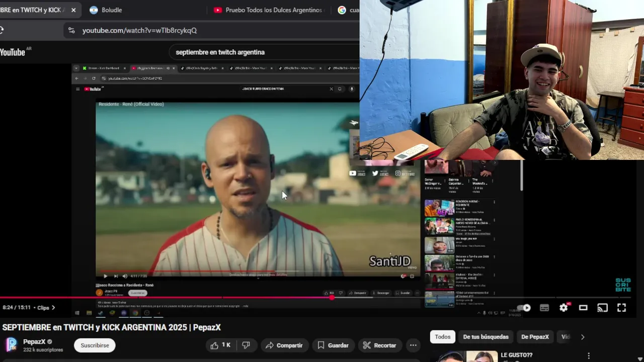Open the PepazX channel name link

click(x=34, y=342)
